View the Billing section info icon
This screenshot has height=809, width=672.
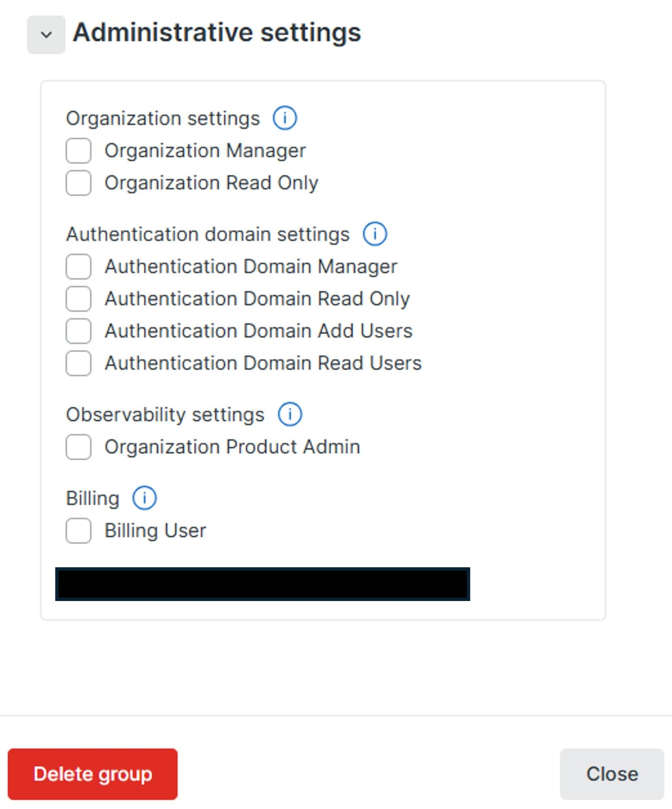(x=144, y=498)
